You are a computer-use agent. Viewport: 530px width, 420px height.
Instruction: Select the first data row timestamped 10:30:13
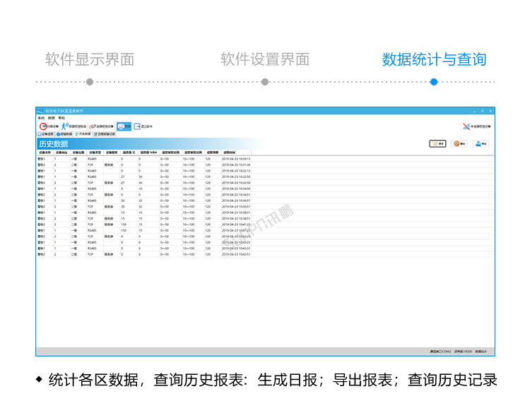click(x=141, y=159)
